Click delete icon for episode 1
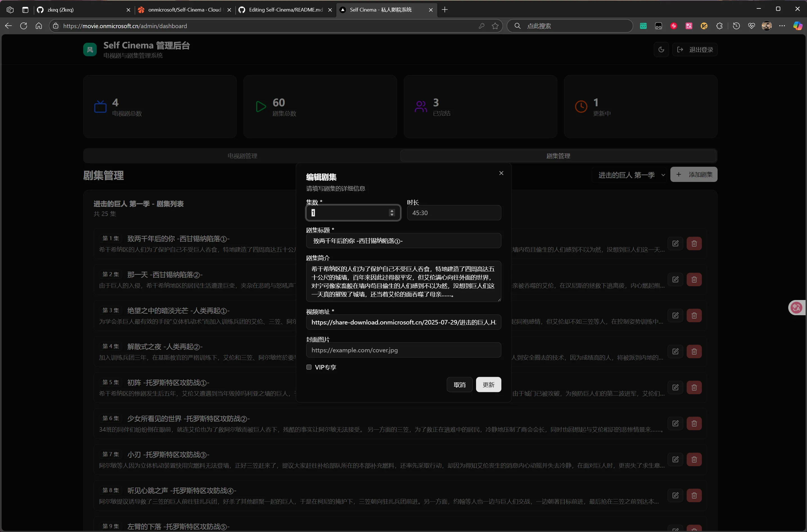The width and height of the screenshot is (807, 532). (694, 243)
